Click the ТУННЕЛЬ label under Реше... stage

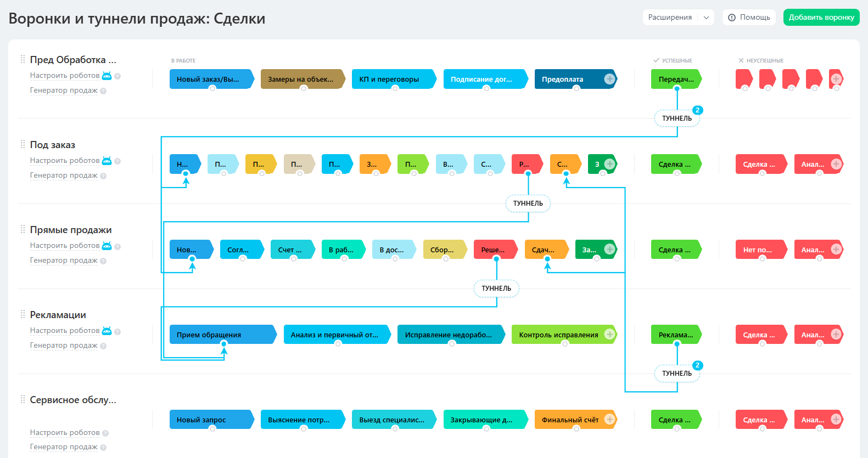(x=496, y=289)
